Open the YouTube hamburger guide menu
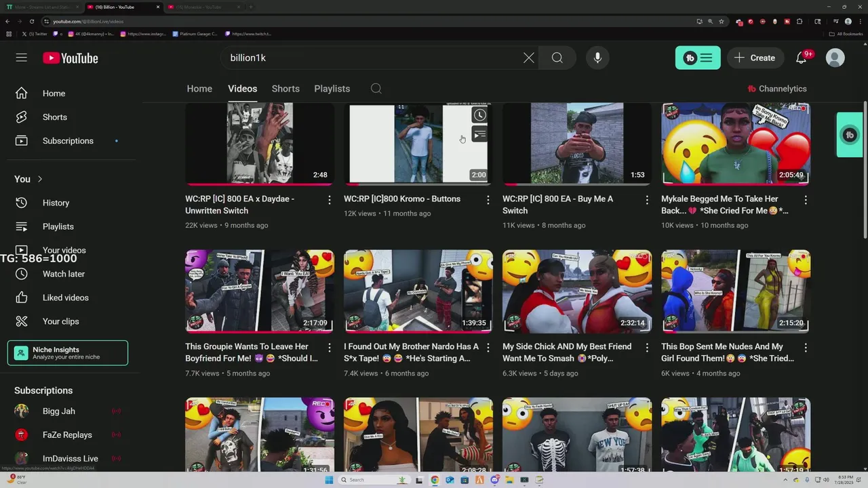868x488 pixels. click(22, 58)
